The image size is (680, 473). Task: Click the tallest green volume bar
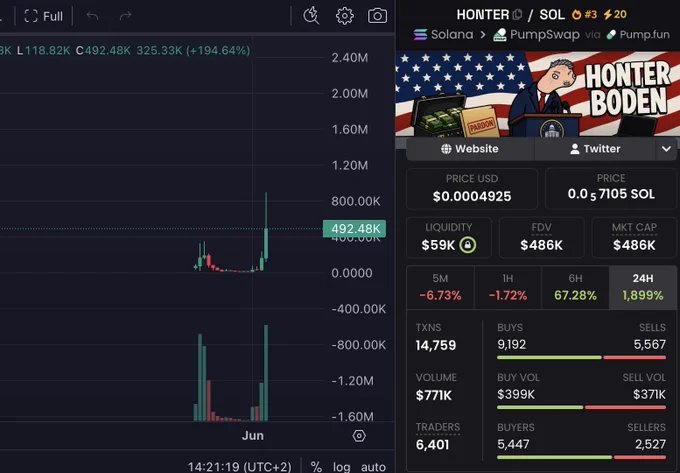266,373
